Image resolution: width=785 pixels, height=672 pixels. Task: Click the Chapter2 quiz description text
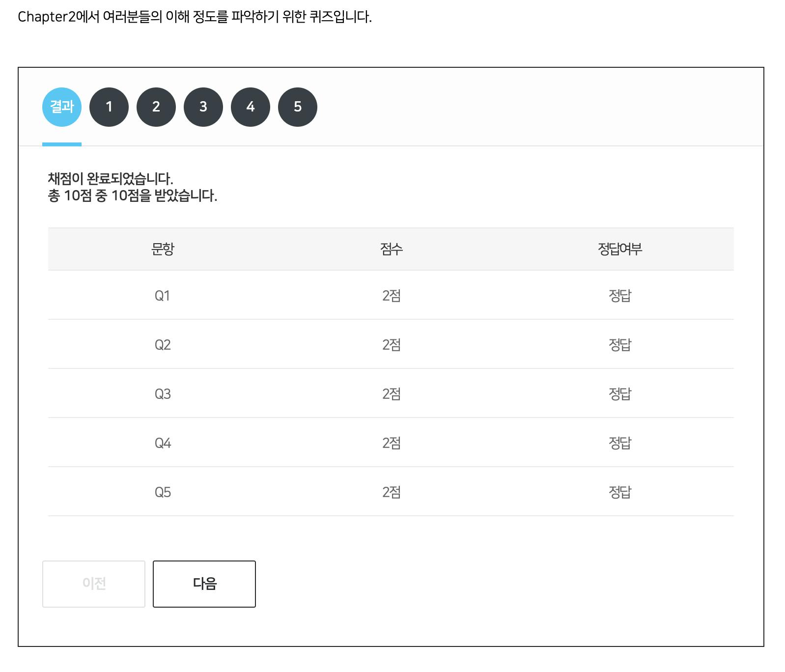[x=195, y=17]
